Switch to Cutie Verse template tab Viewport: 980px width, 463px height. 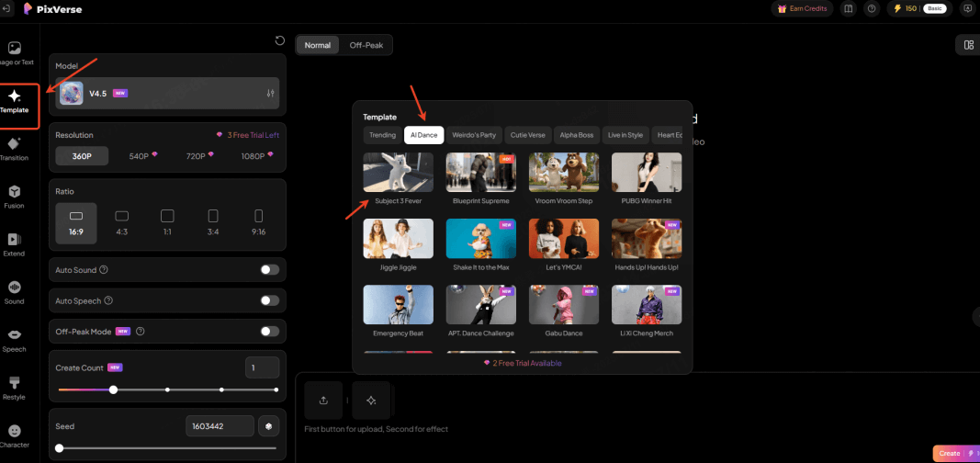(528, 135)
